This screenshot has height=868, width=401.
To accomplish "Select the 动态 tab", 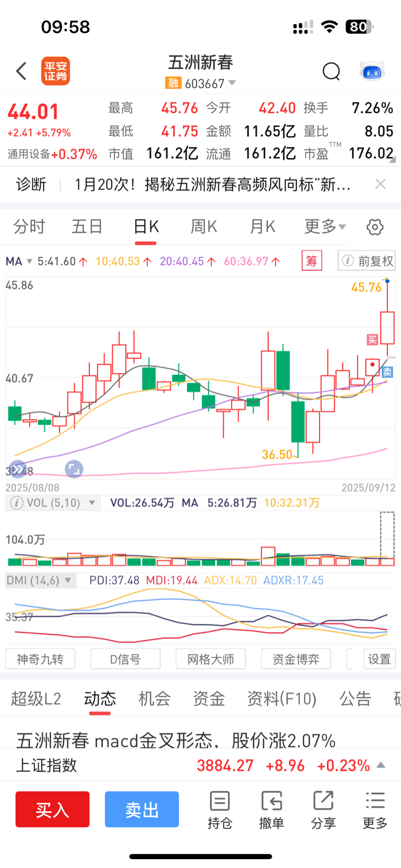I will pos(100,698).
